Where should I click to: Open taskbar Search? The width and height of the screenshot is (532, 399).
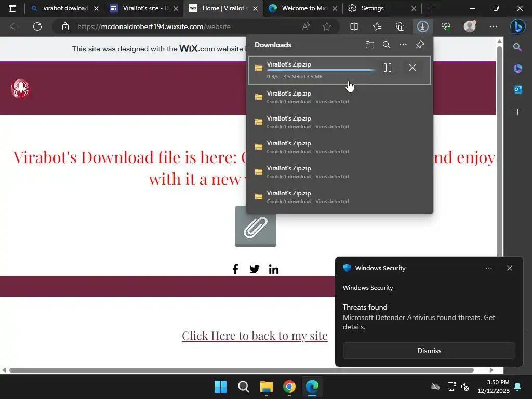pos(243,387)
